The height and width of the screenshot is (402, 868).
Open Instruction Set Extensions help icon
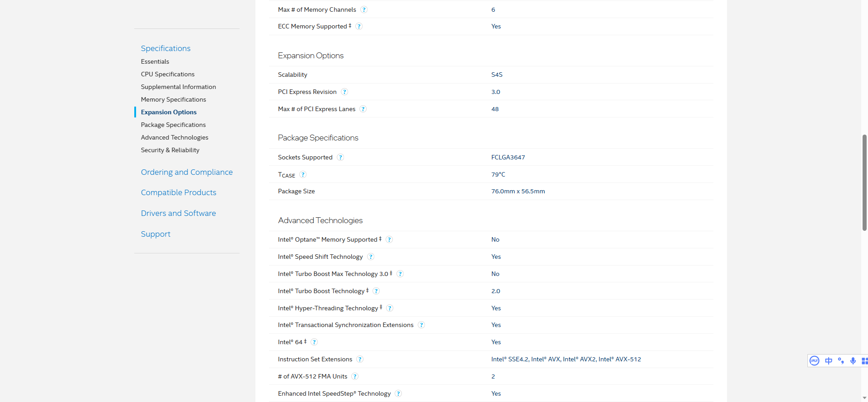(360, 359)
